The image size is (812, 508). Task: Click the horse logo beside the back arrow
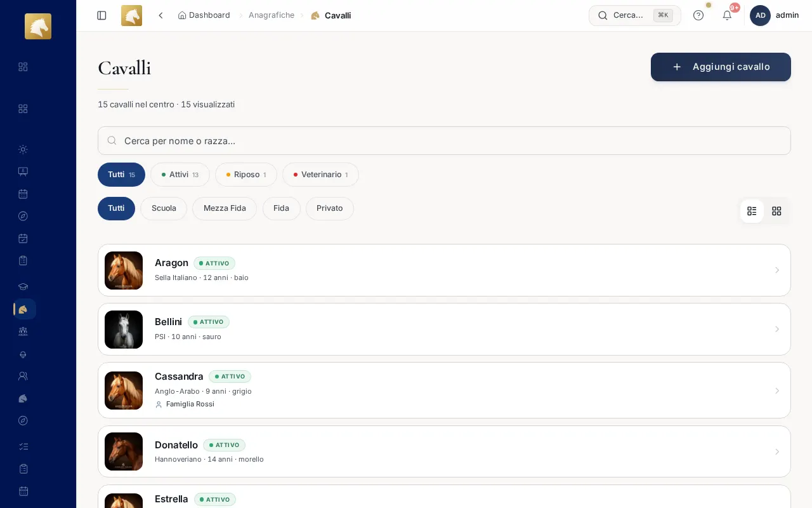pyautogui.click(x=131, y=15)
